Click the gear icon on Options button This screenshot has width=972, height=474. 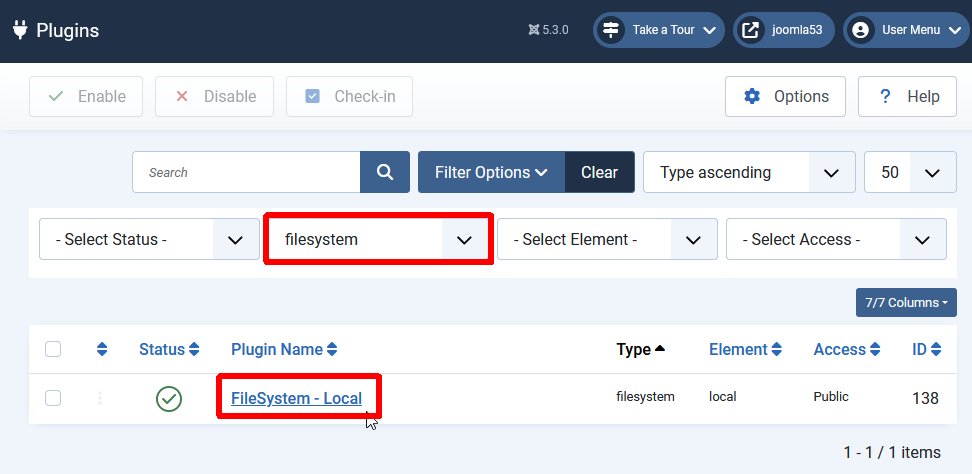click(x=752, y=96)
